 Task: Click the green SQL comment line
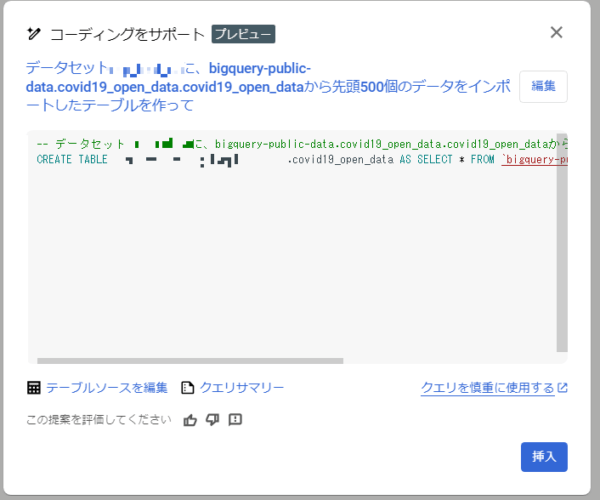(302, 144)
